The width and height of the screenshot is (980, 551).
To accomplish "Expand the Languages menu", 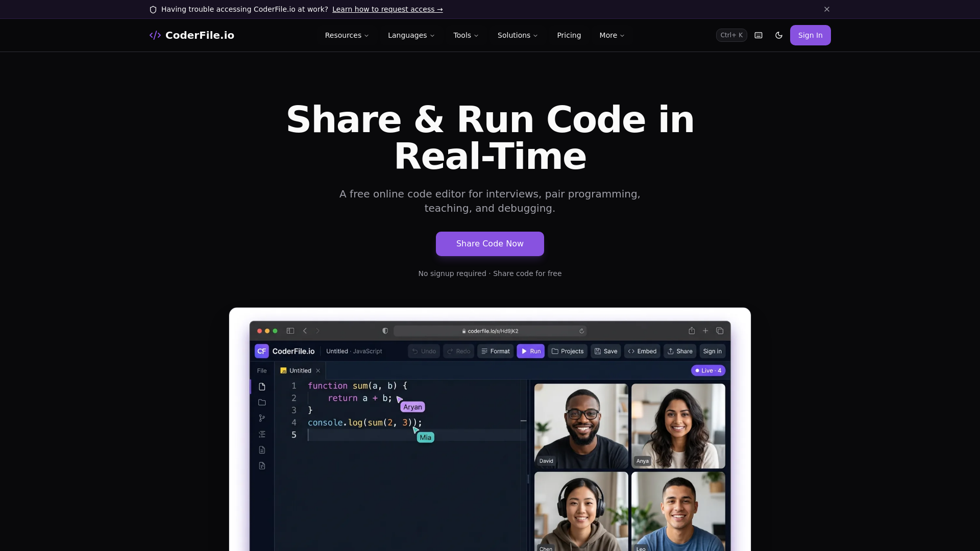I will tap(411, 35).
